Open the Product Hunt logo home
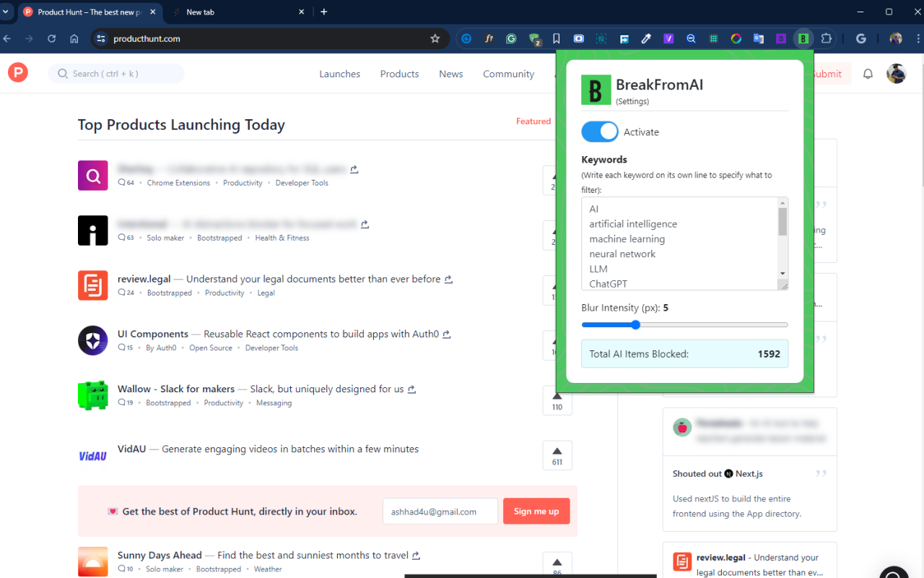 [18, 73]
